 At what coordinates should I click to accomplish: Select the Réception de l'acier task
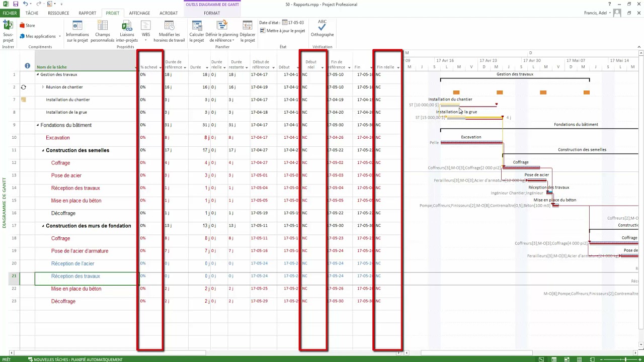tap(72, 263)
